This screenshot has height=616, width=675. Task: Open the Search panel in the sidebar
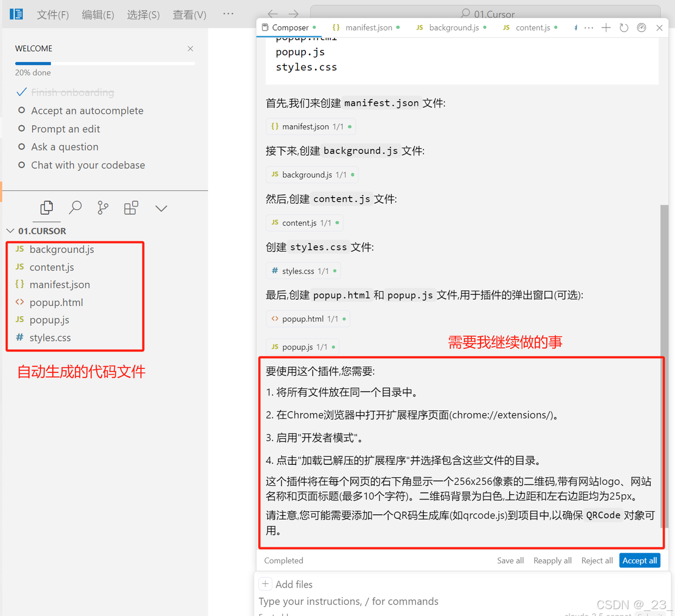point(74,208)
